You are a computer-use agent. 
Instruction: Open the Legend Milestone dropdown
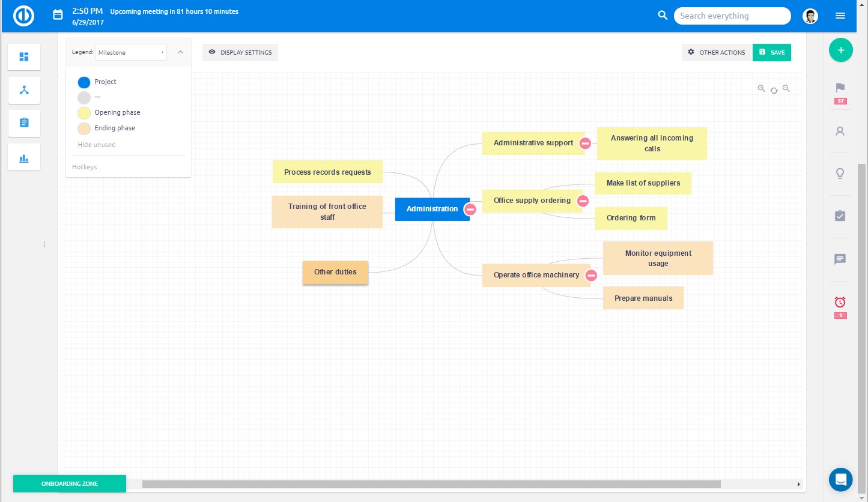pyautogui.click(x=131, y=52)
